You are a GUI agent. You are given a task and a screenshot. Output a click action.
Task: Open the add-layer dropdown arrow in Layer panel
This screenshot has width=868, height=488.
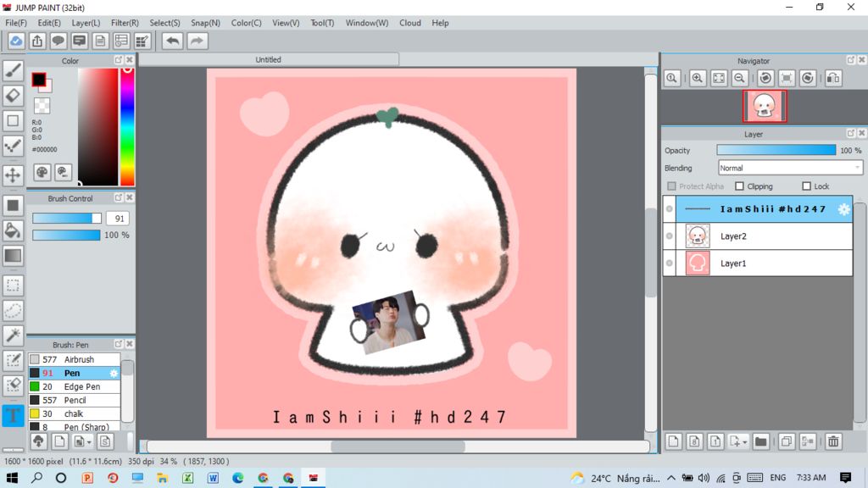(744, 442)
